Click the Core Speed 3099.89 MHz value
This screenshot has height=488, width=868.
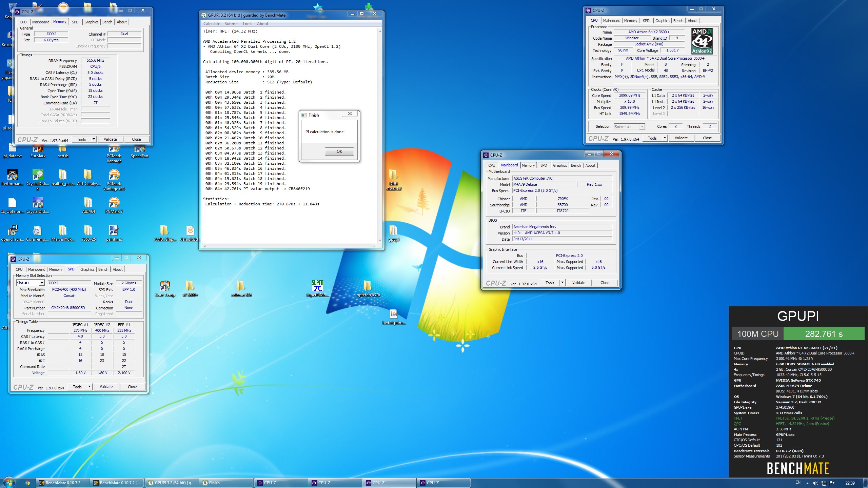[629, 95]
